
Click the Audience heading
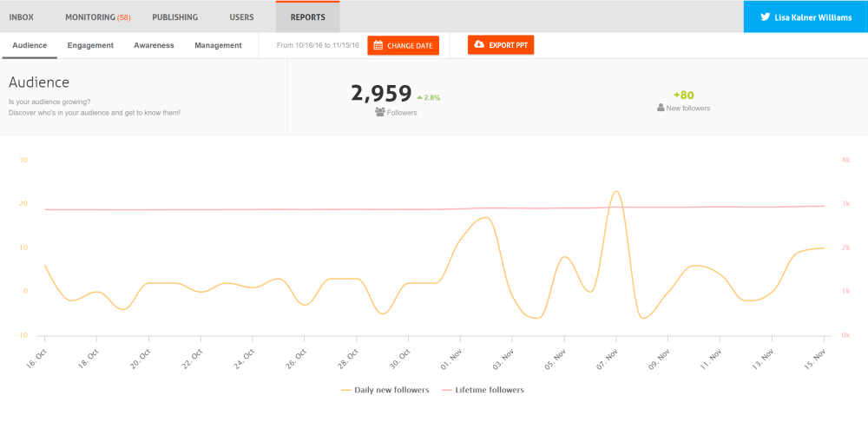coord(39,82)
